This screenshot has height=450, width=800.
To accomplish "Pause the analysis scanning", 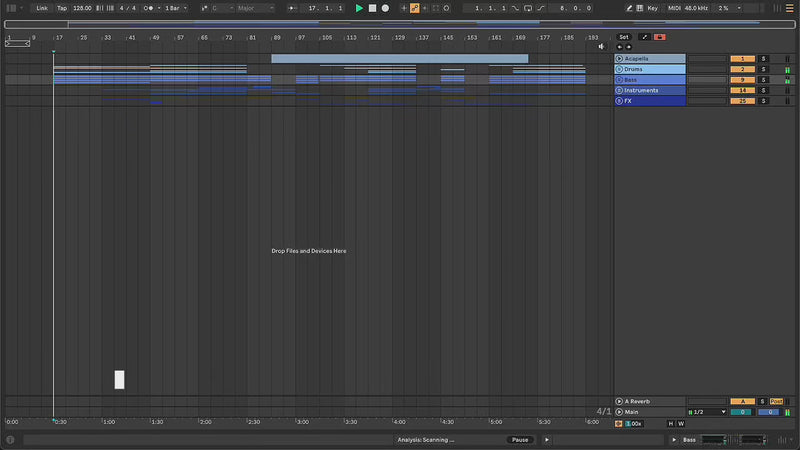I will pyautogui.click(x=520, y=440).
